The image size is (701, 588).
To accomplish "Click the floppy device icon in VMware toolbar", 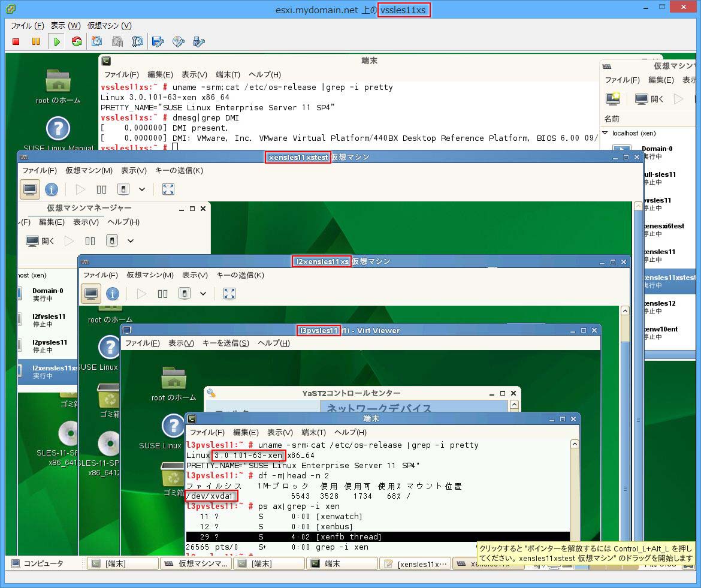I will click(x=158, y=41).
